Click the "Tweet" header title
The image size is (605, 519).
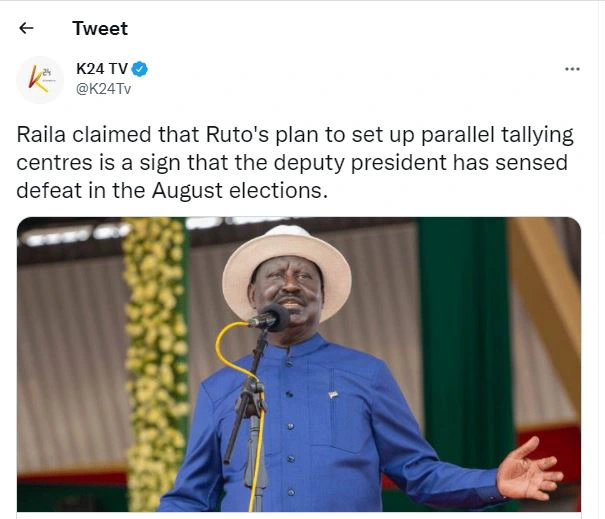coord(100,28)
